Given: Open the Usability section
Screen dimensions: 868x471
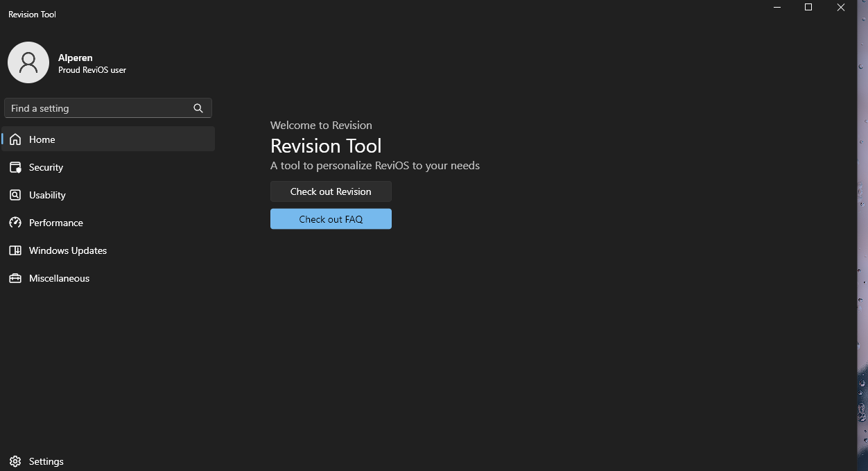Looking at the screenshot, I should pyautogui.click(x=108, y=195).
